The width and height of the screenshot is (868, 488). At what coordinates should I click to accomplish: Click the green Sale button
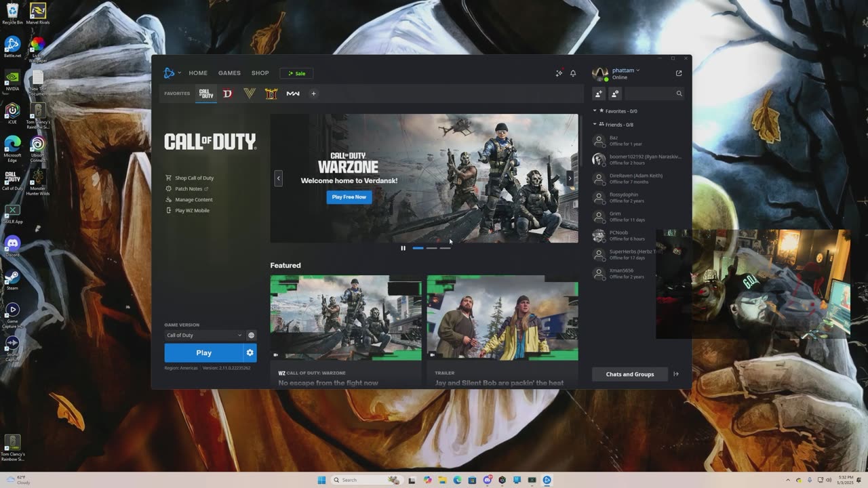[x=297, y=73]
